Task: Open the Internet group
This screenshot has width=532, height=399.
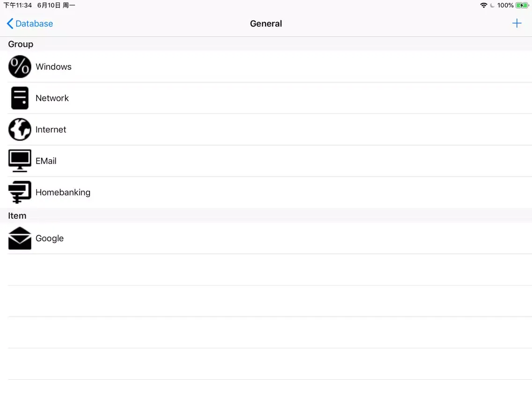Action: pyautogui.click(x=51, y=129)
